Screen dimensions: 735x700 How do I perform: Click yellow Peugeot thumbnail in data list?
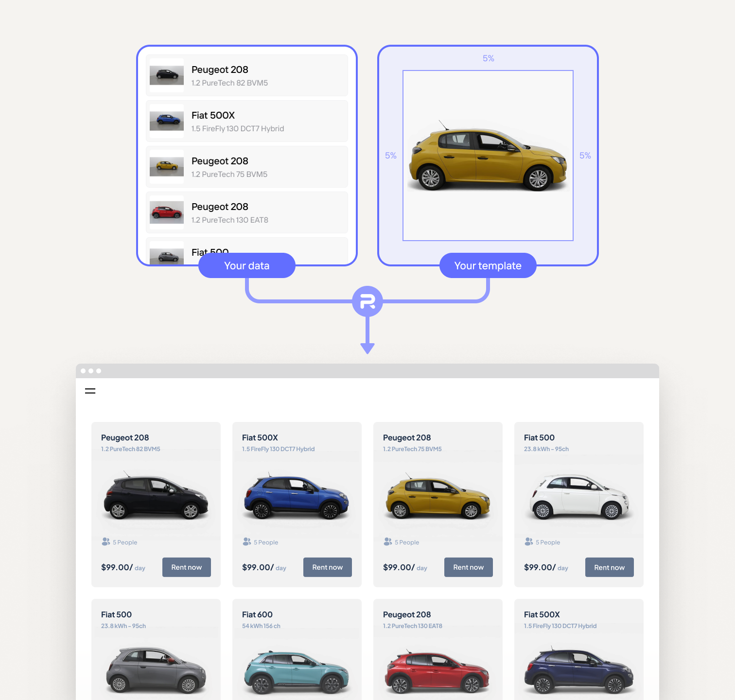click(166, 167)
